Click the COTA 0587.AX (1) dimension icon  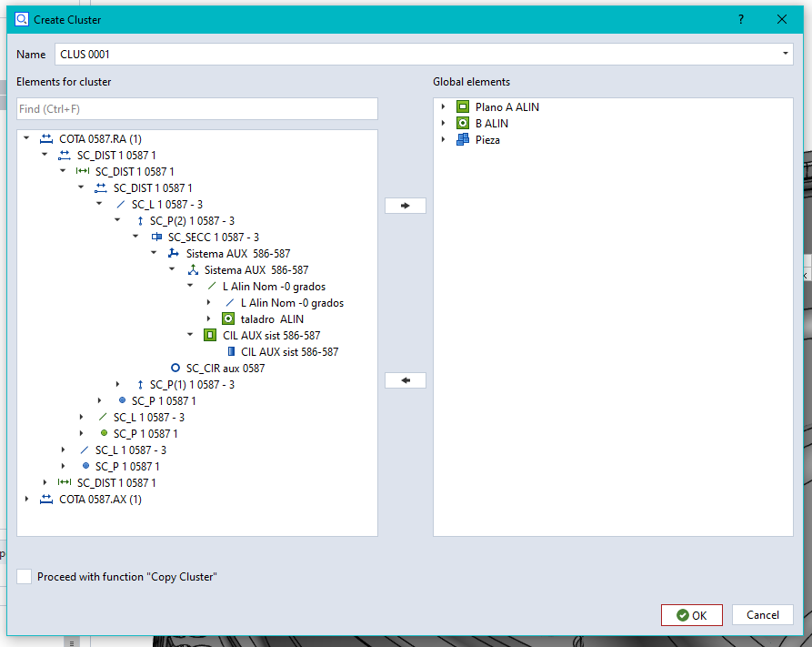[x=47, y=500]
